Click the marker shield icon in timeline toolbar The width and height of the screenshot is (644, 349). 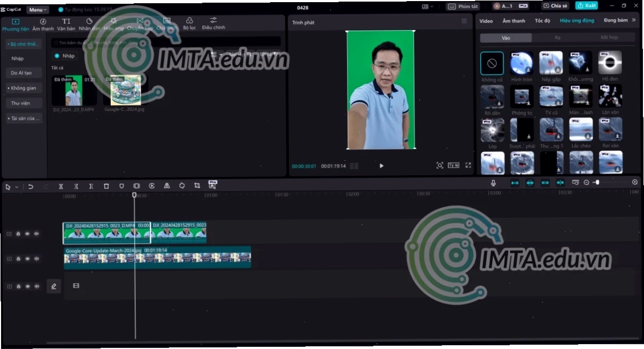[121, 186]
